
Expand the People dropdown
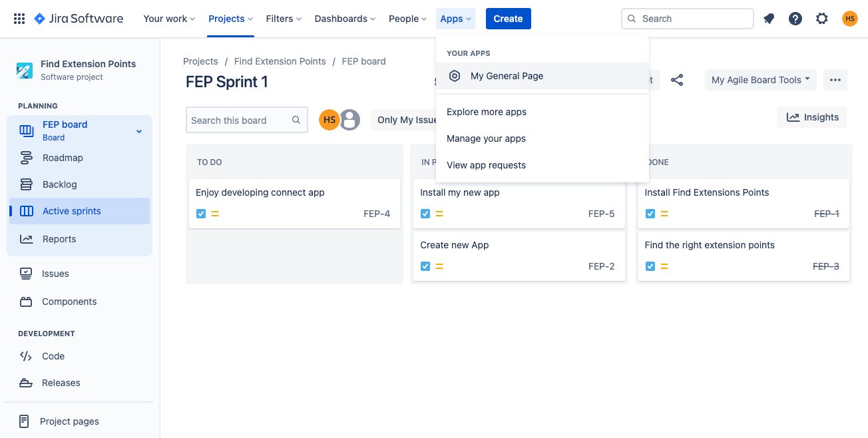coord(407,19)
